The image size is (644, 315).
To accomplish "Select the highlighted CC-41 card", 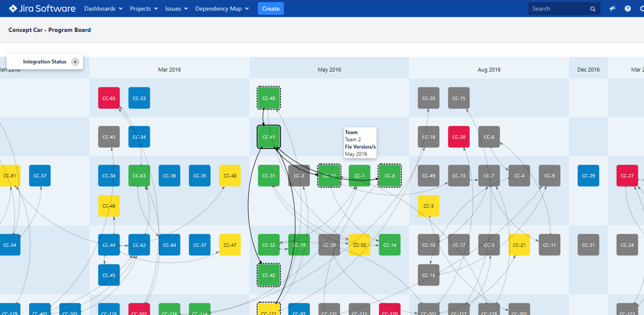I will click(268, 137).
